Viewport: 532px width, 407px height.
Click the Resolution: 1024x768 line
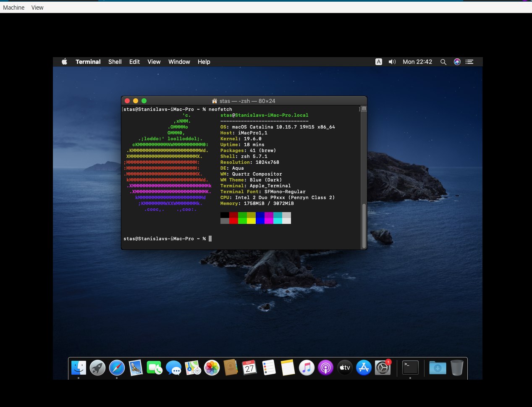pyautogui.click(x=250, y=162)
